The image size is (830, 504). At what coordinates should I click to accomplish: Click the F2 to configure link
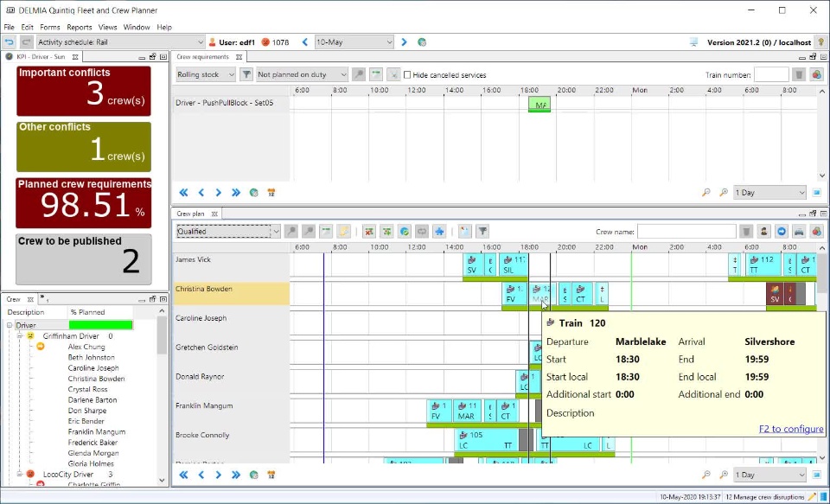791,429
